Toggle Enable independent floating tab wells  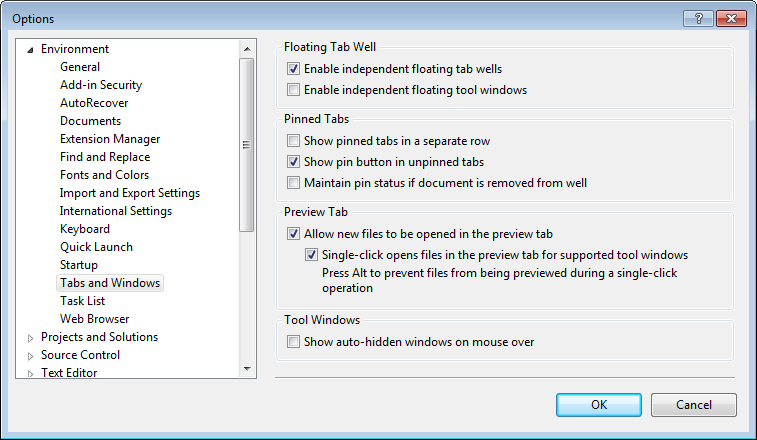[293, 69]
